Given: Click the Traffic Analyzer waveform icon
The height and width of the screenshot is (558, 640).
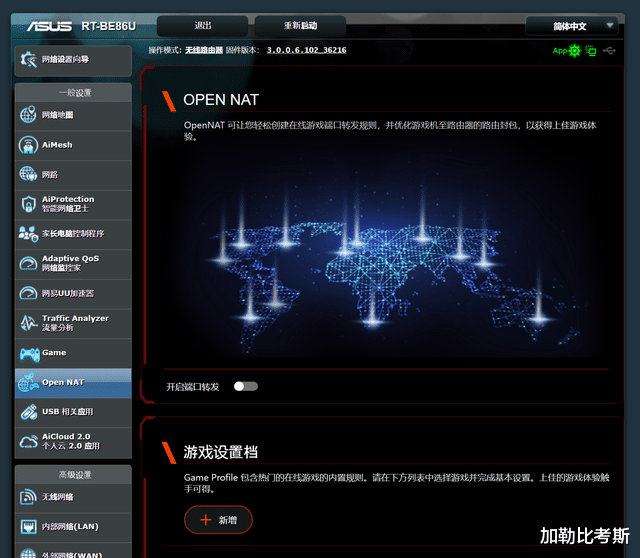Looking at the screenshot, I should pyautogui.click(x=28, y=323).
